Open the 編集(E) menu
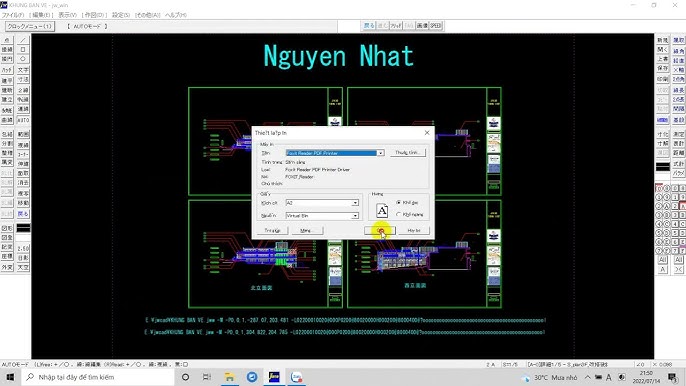 (x=42, y=15)
